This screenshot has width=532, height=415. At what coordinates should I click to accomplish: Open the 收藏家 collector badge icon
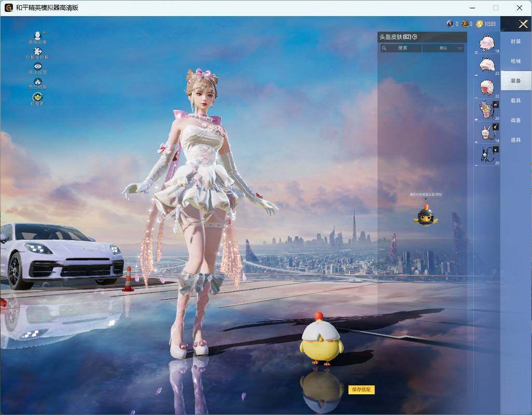click(38, 99)
